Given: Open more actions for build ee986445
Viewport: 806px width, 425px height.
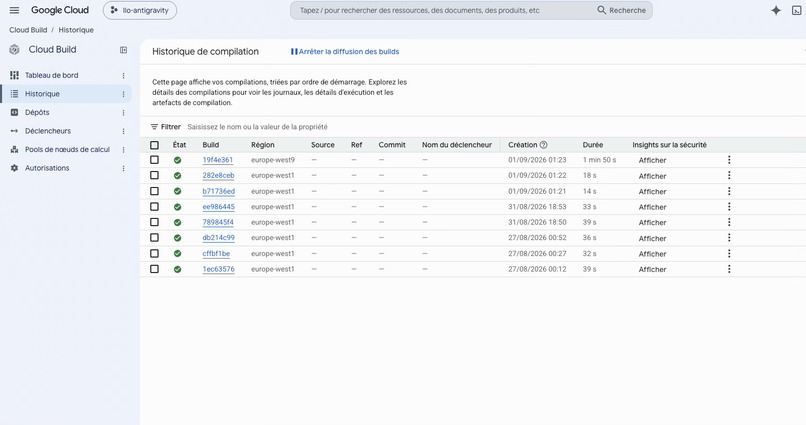Looking at the screenshot, I should [729, 207].
